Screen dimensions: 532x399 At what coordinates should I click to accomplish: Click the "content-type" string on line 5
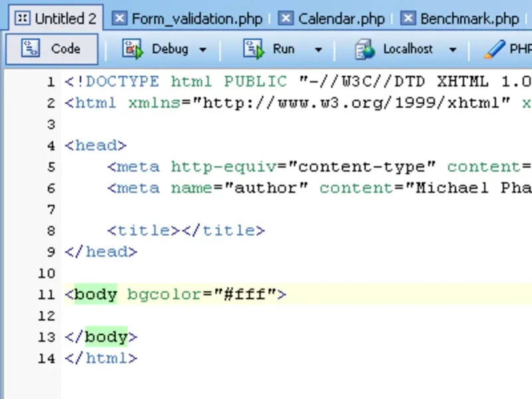point(361,167)
